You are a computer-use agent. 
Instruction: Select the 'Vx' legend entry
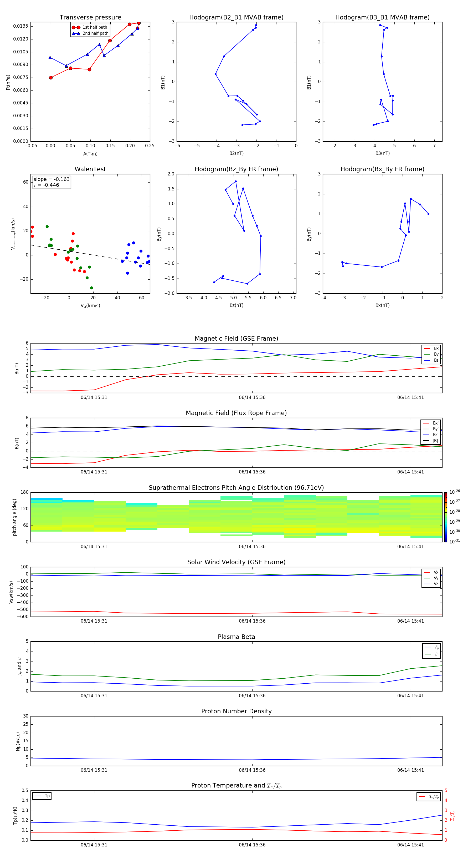coord(431,573)
